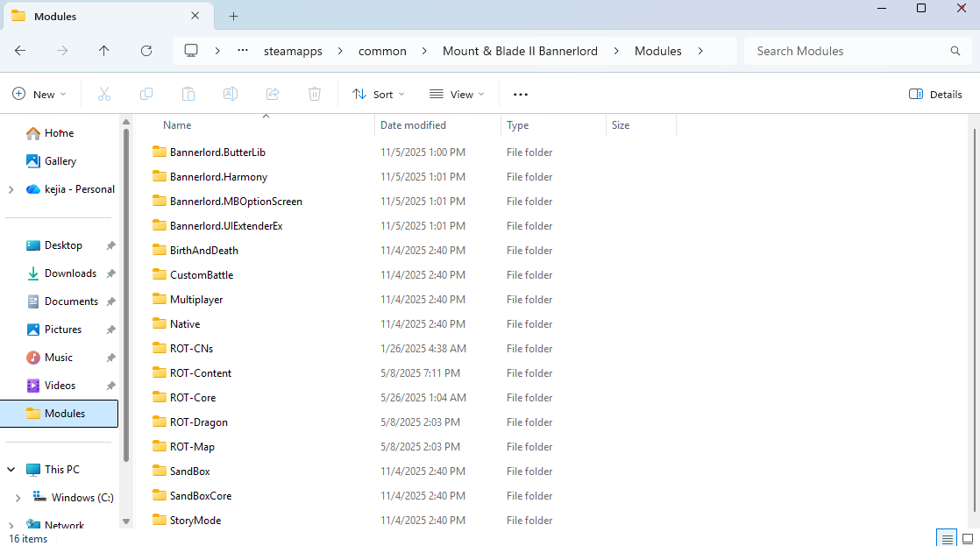Click the Refresh icon in navigation bar
This screenshot has height=546, width=980.
pos(146,51)
